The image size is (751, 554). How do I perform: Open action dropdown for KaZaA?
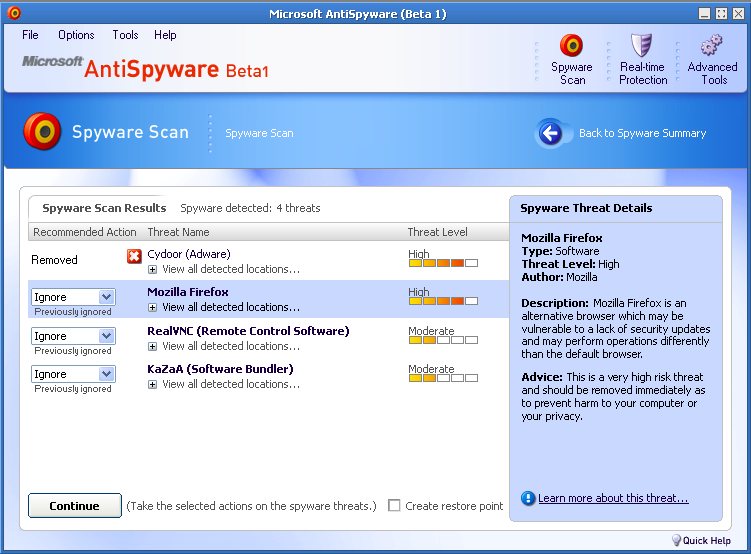(x=107, y=374)
